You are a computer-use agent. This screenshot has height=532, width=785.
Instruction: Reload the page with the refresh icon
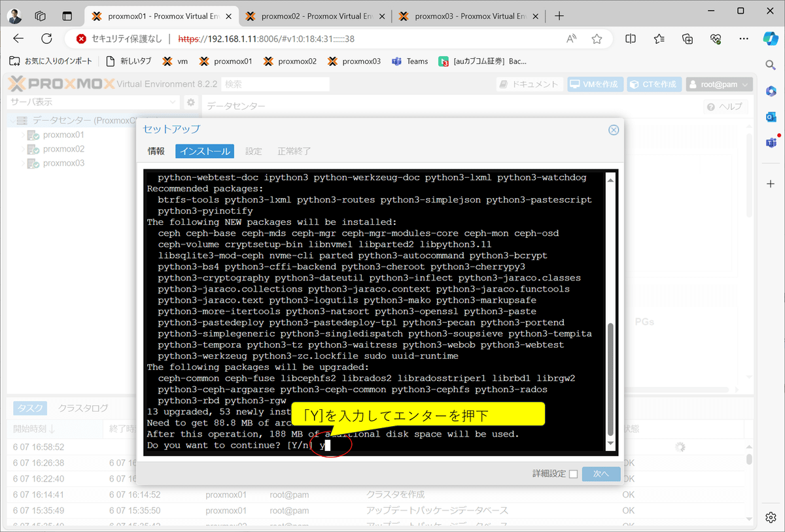point(46,39)
